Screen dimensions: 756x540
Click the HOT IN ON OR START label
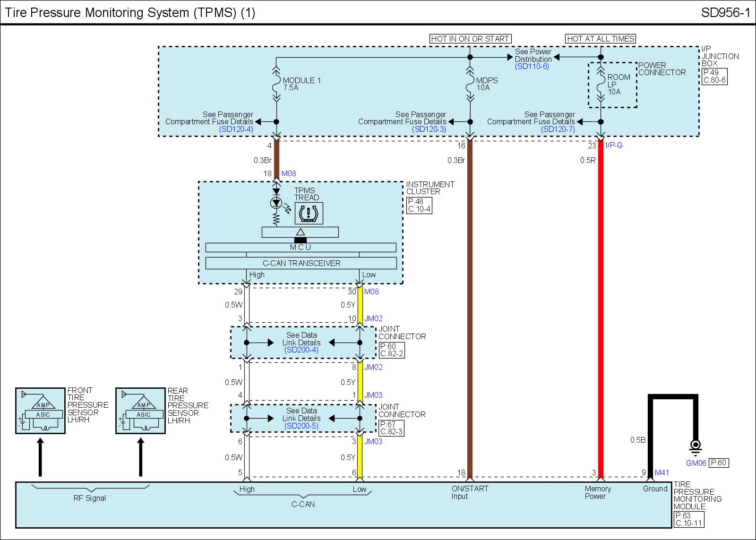point(470,39)
